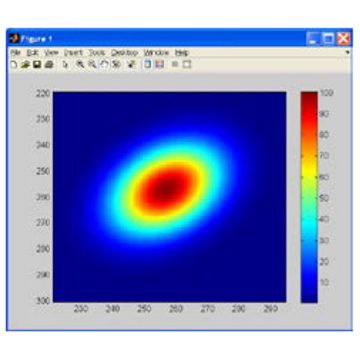This screenshot has height=360, width=360.
Task: Save the figure with the floppy disk icon
Action: pos(37,65)
